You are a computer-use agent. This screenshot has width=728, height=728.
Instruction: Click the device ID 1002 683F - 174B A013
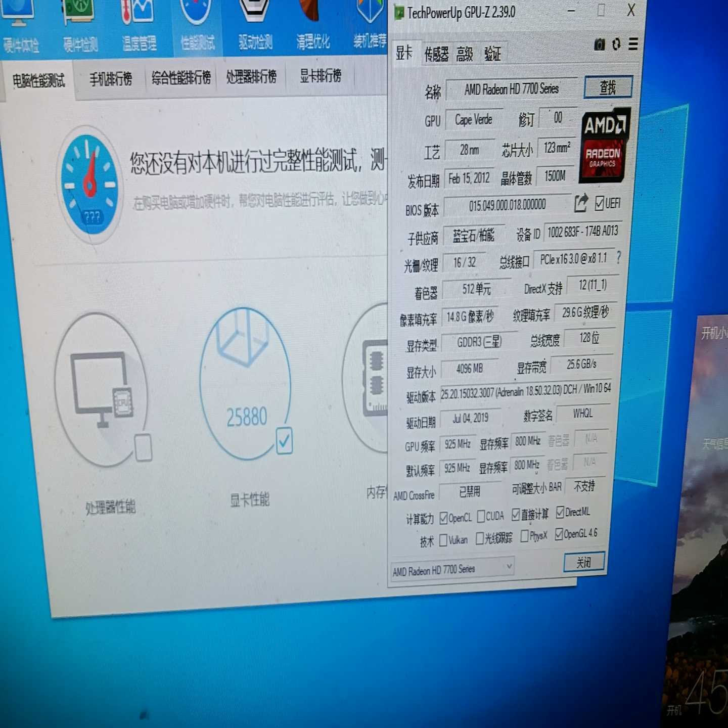[x=583, y=232]
